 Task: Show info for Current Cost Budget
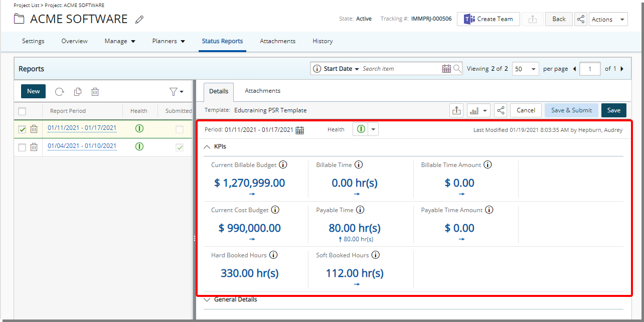click(x=275, y=210)
